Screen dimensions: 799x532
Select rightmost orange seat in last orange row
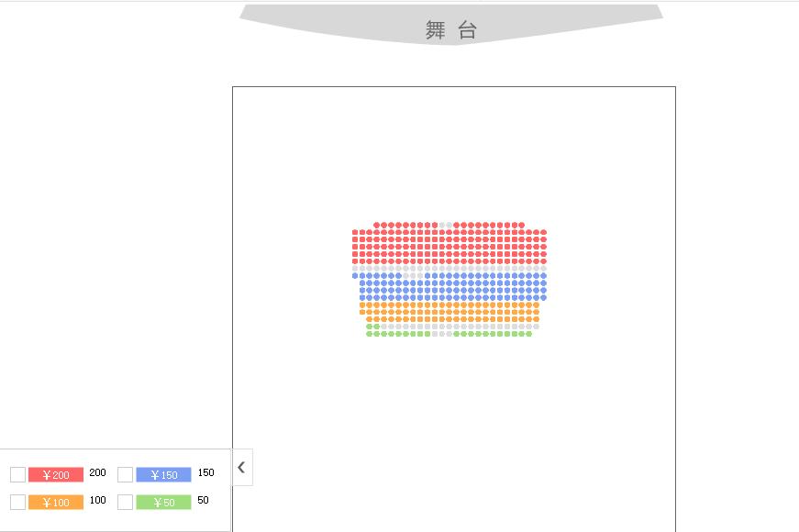537,319
